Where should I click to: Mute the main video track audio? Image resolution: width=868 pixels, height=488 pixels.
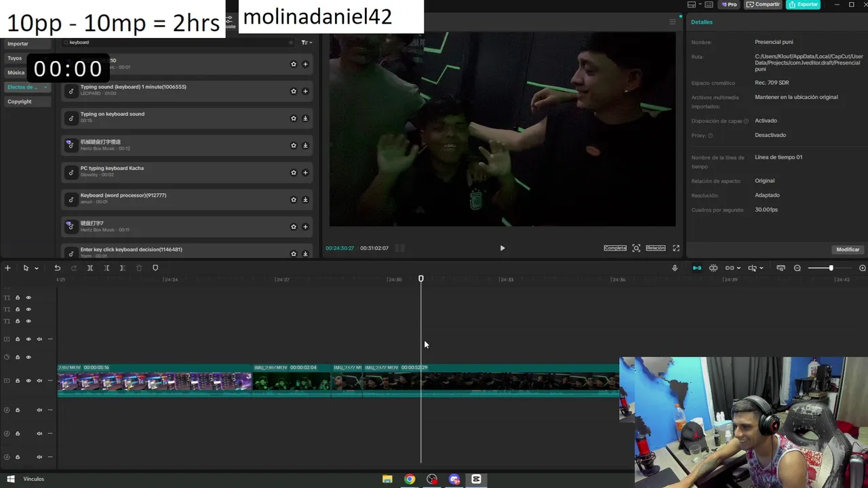[39, 380]
